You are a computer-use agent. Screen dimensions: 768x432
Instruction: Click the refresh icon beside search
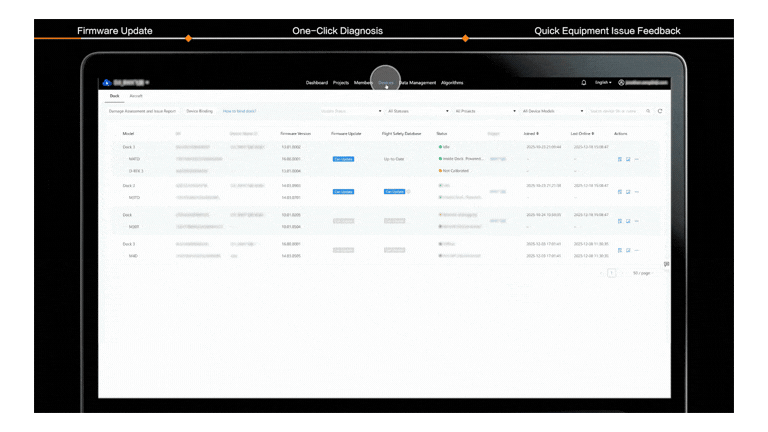[660, 111]
